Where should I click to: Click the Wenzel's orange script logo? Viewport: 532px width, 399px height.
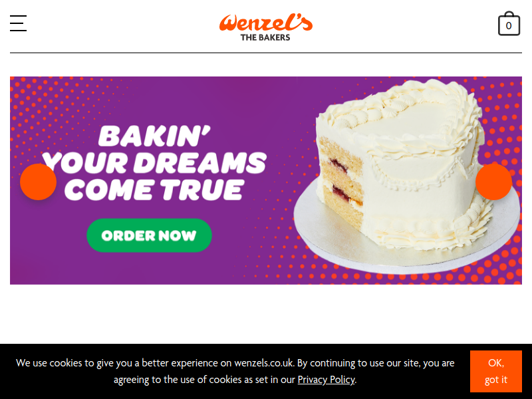pos(265,23)
